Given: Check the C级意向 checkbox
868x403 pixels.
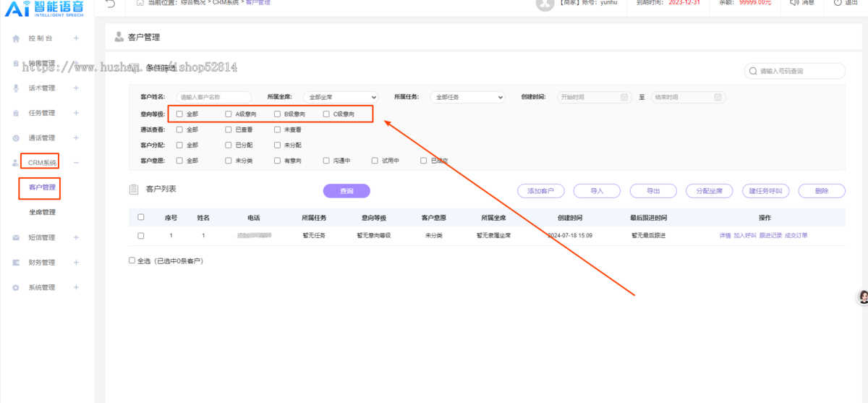Looking at the screenshot, I should pos(326,114).
